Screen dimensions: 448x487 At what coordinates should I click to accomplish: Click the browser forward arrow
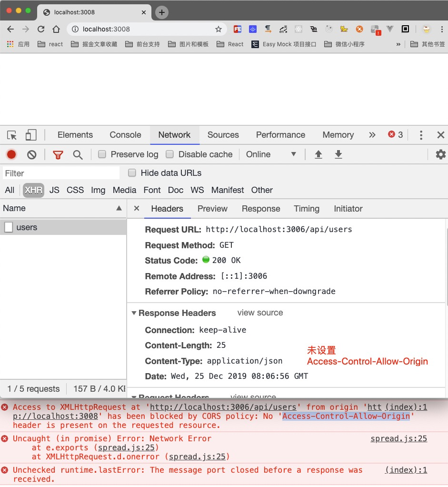coord(26,29)
